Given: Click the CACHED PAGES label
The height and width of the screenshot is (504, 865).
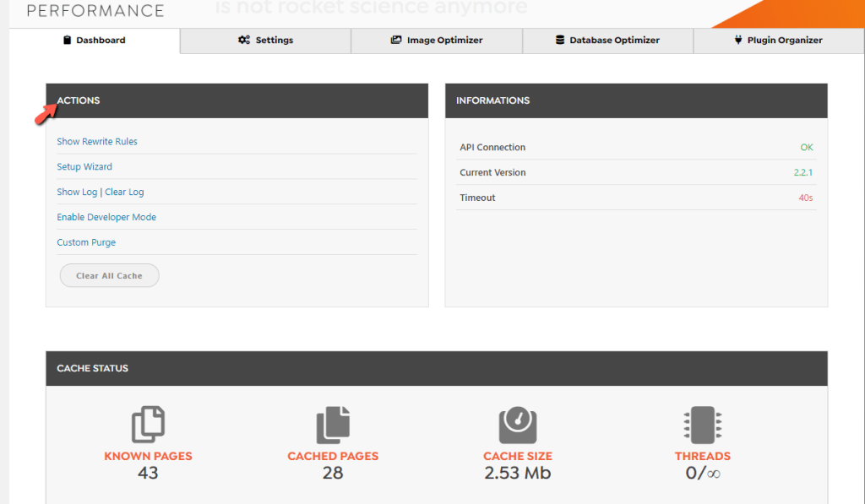Looking at the screenshot, I should click(333, 456).
